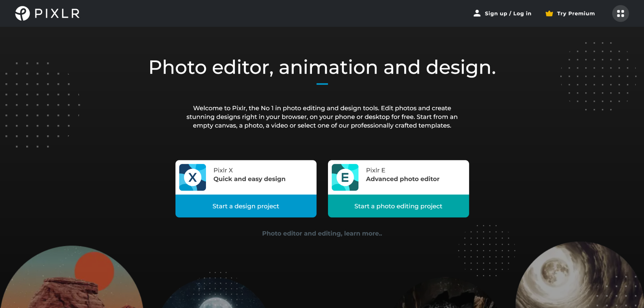
Task: Click the premium crown icon
Action: click(549, 14)
